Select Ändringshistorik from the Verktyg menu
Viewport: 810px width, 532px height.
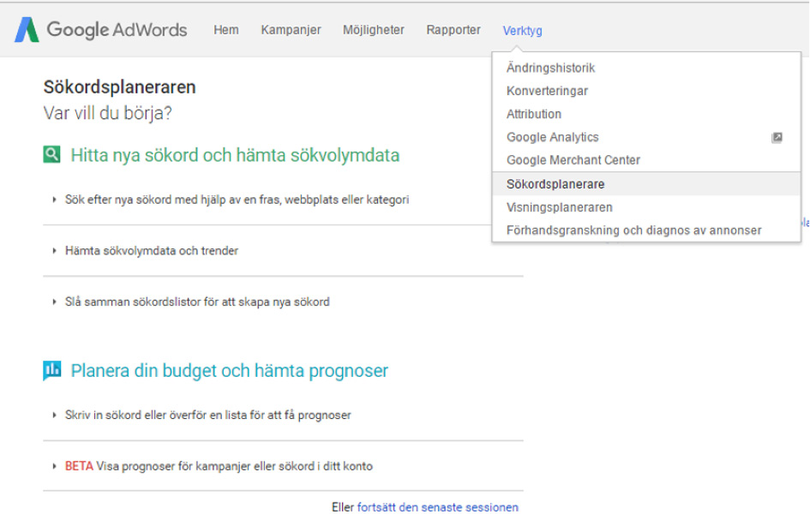(x=646, y=68)
